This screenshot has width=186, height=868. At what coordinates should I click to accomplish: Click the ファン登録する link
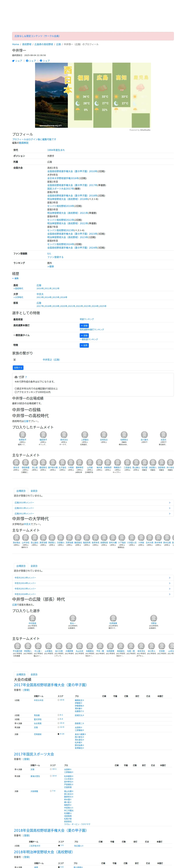tap(55, 257)
